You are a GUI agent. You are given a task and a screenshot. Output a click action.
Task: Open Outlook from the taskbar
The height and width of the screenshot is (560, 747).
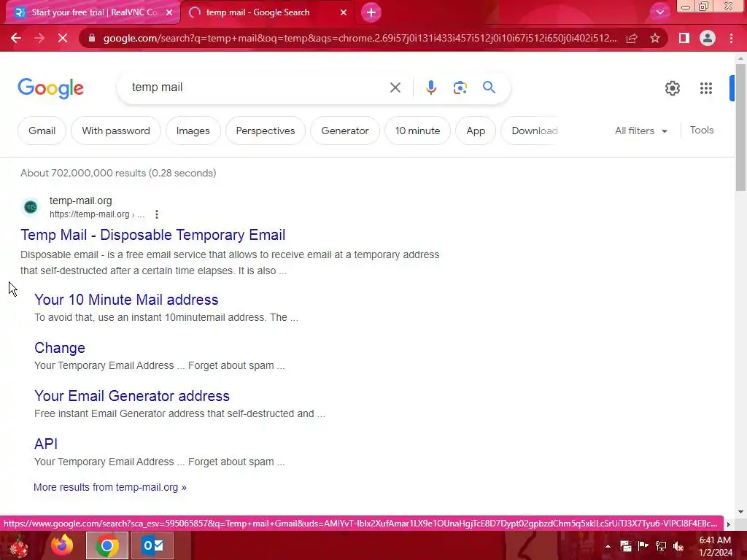click(152, 545)
